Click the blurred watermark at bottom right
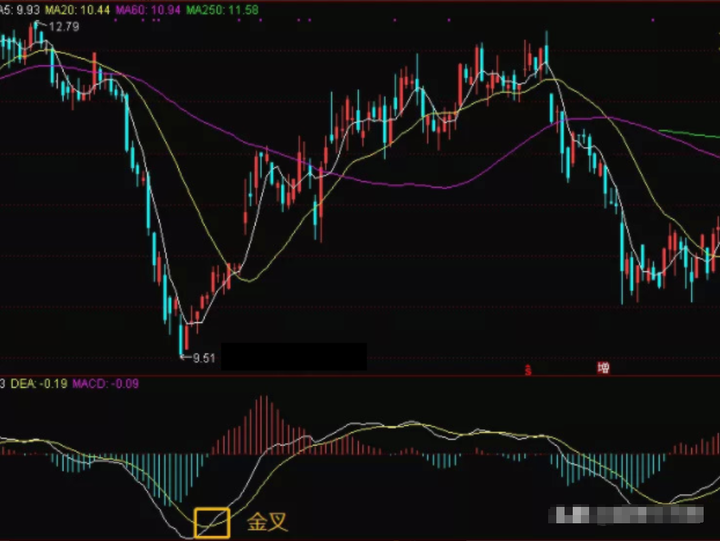Viewport: 720px width, 541px height. pyautogui.click(x=626, y=515)
